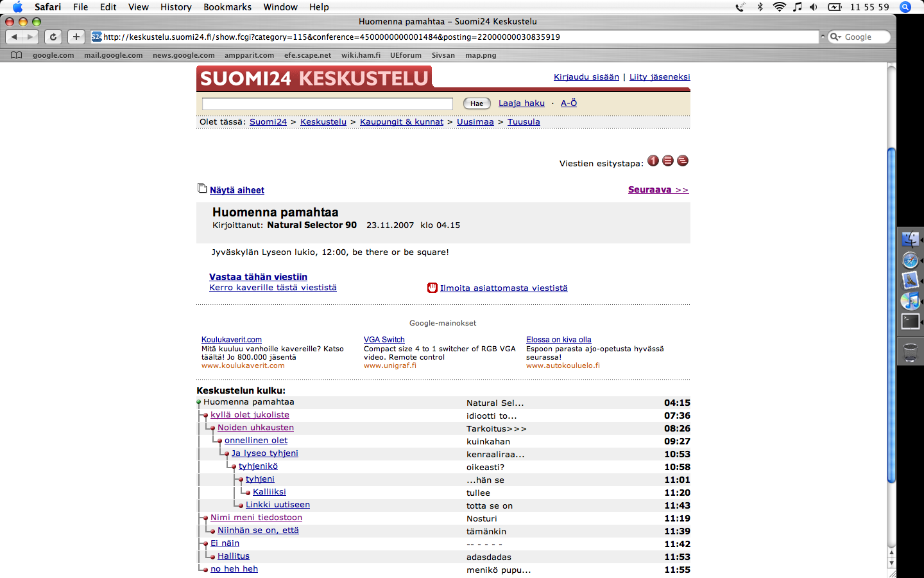Open the volume control in the menu bar
The height and width of the screenshot is (578, 924).
tap(814, 7)
